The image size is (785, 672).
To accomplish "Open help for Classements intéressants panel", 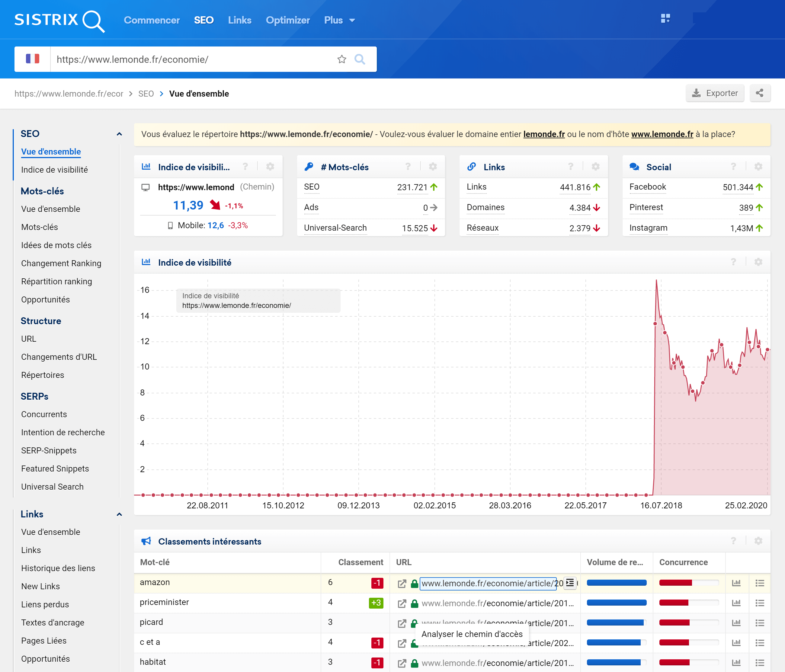I will tap(733, 541).
